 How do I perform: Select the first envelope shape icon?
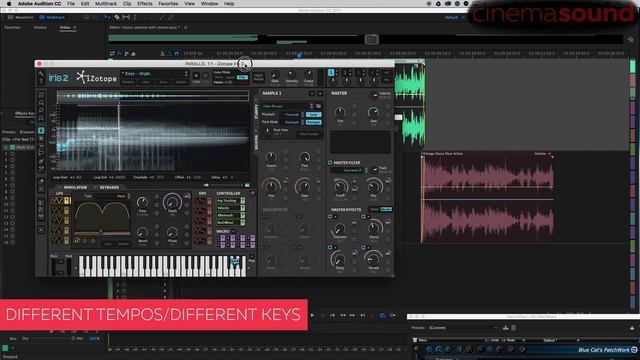[200, 201]
